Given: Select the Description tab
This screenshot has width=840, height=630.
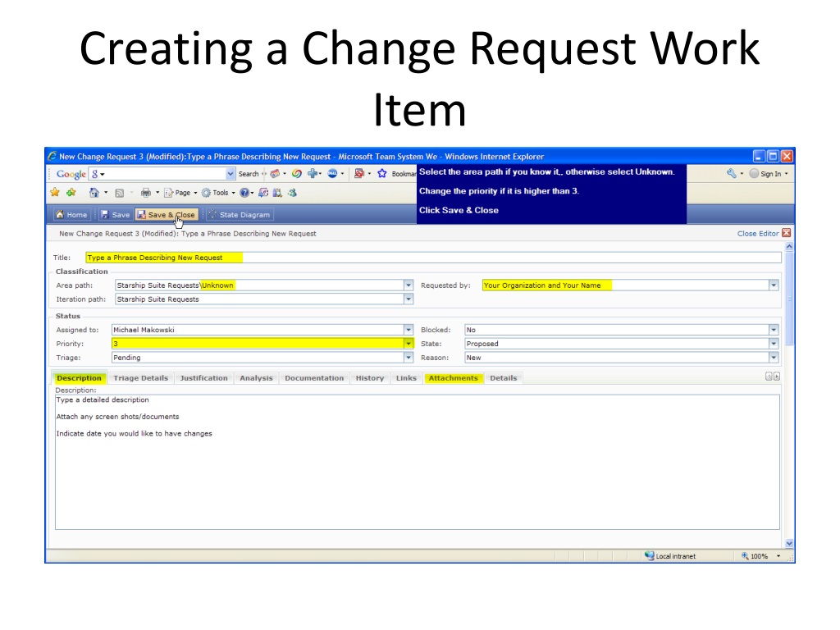Looking at the screenshot, I should click(x=79, y=378).
